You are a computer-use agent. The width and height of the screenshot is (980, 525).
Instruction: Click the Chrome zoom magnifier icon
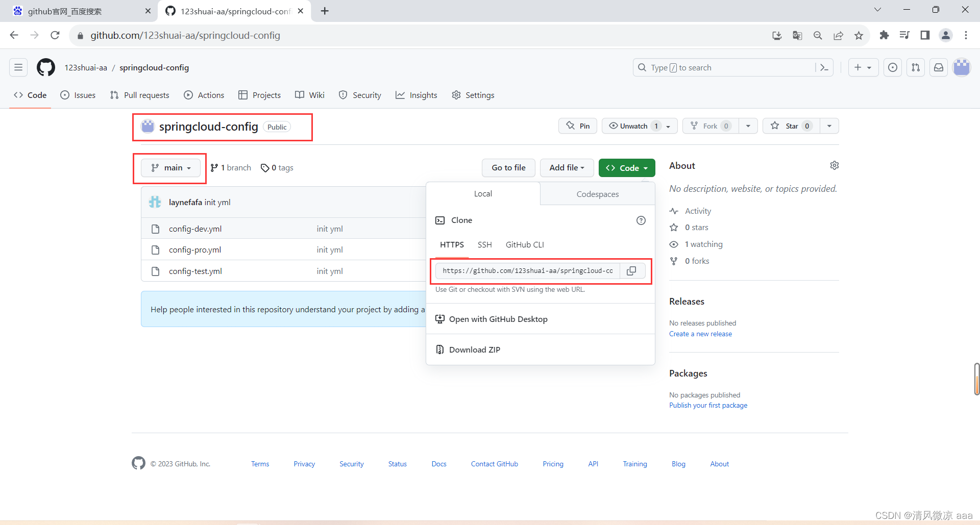818,35
